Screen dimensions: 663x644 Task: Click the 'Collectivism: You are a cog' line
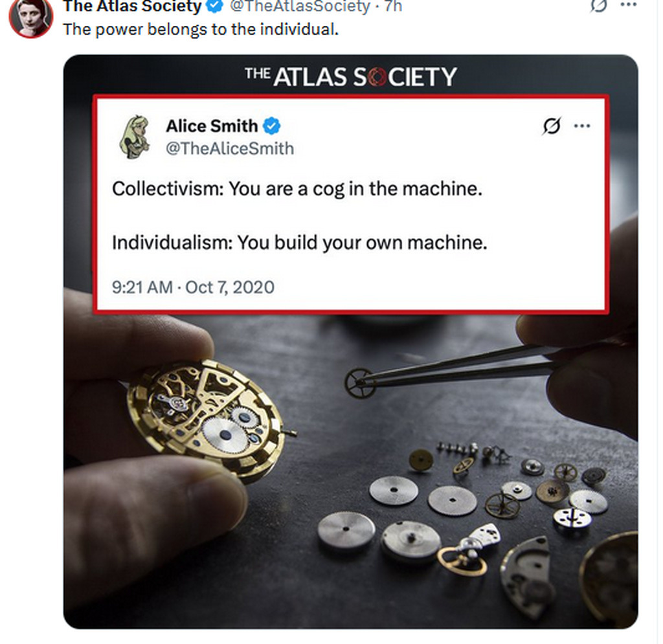click(297, 189)
